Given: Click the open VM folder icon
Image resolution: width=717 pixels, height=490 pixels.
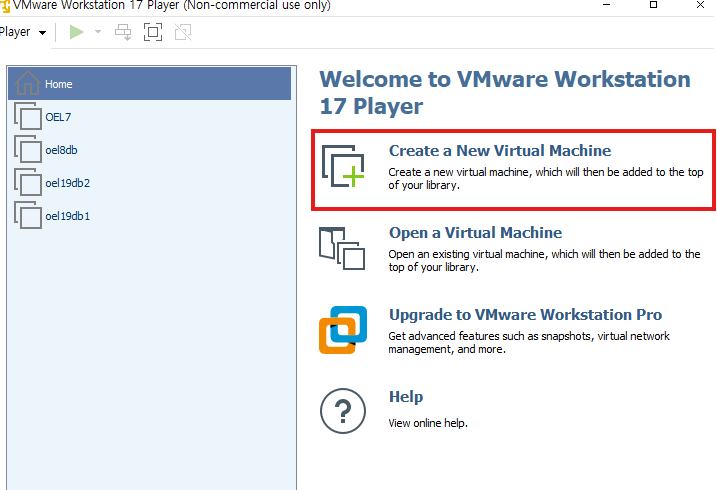Looking at the screenshot, I should pos(342,248).
